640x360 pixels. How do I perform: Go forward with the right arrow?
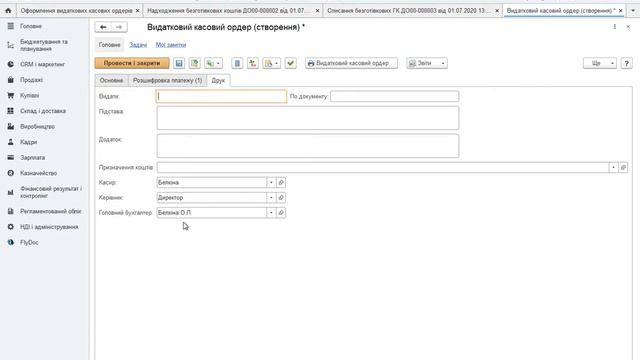[x=119, y=27]
